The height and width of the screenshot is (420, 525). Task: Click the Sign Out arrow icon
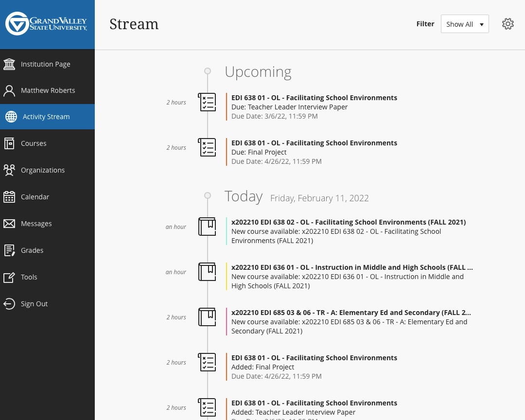coord(9,304)
